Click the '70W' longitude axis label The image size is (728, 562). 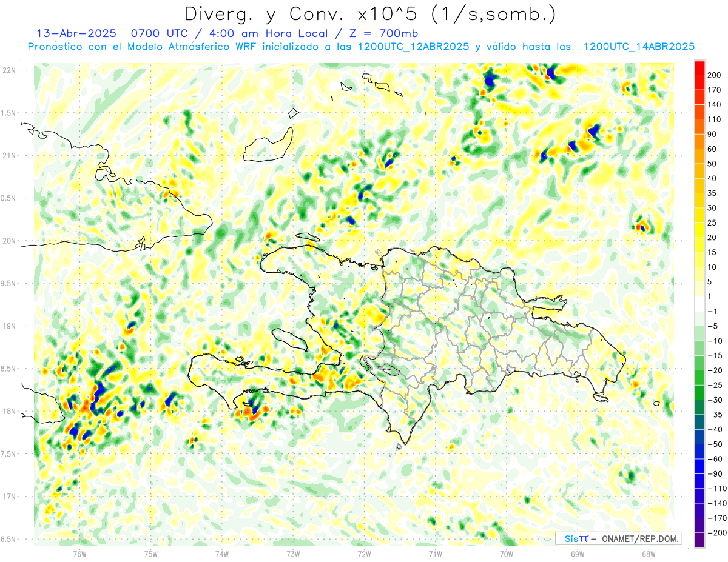pyautogui.click(x=507, y=554)
